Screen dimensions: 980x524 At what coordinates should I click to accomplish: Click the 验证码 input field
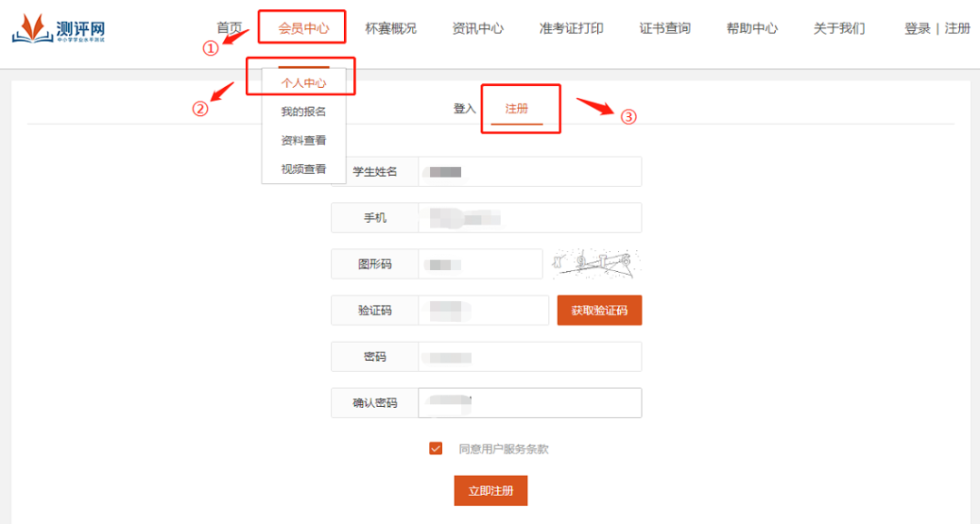click(483, 310)
